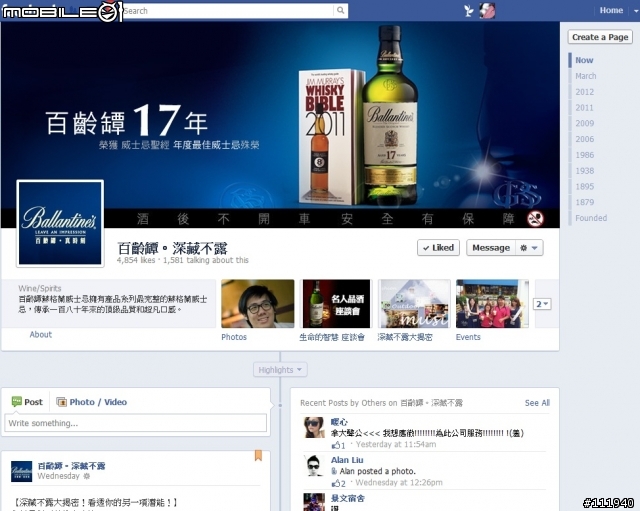The image size is (640, 511).
Task: Expand more apps with the 2 dropdown
Action: click(x=542, y=304)
